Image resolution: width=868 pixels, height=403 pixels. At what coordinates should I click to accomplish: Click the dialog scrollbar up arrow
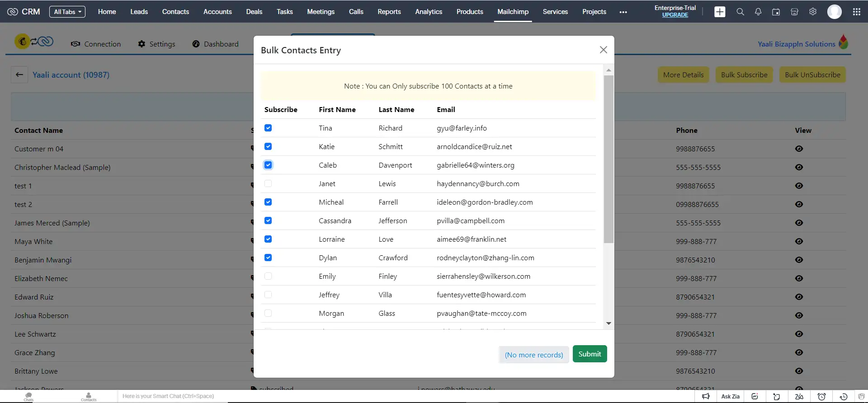609,70
